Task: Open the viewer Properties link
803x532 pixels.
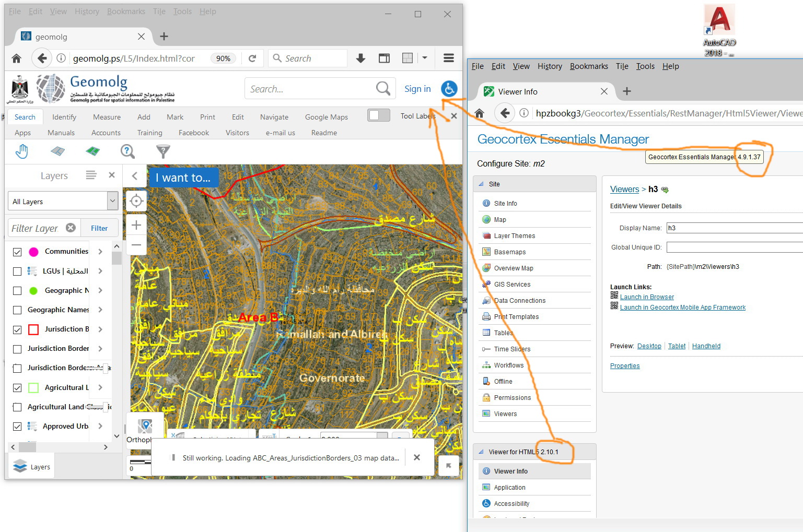Action: [x=625, y=366]
